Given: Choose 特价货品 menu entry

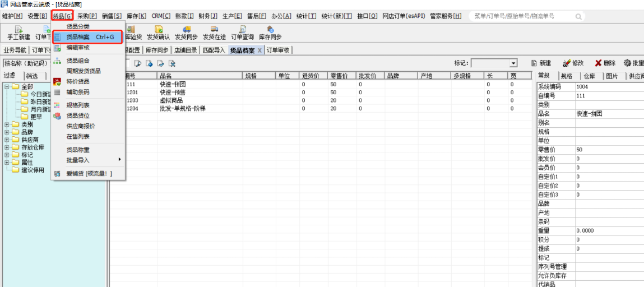Looking at the screenshot, I should click(x=78, y=81).
